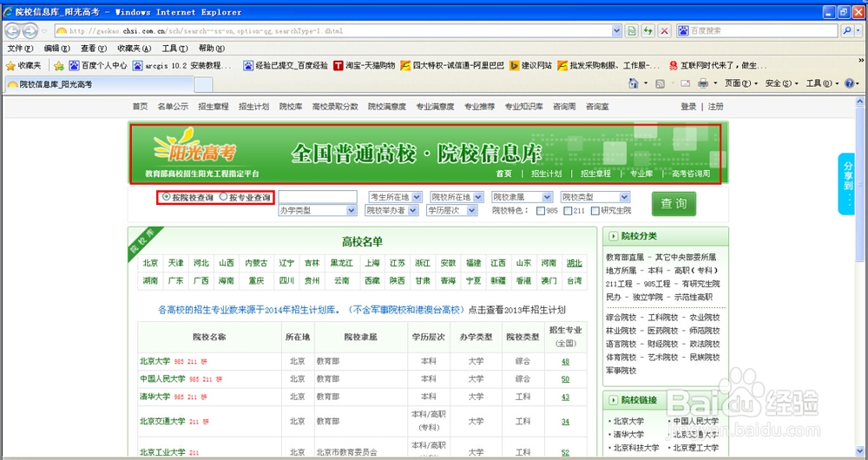The image size is (868, 460).
Task: Open the 互联网时代来了 bookmark
Action: (x=718, y=66)
